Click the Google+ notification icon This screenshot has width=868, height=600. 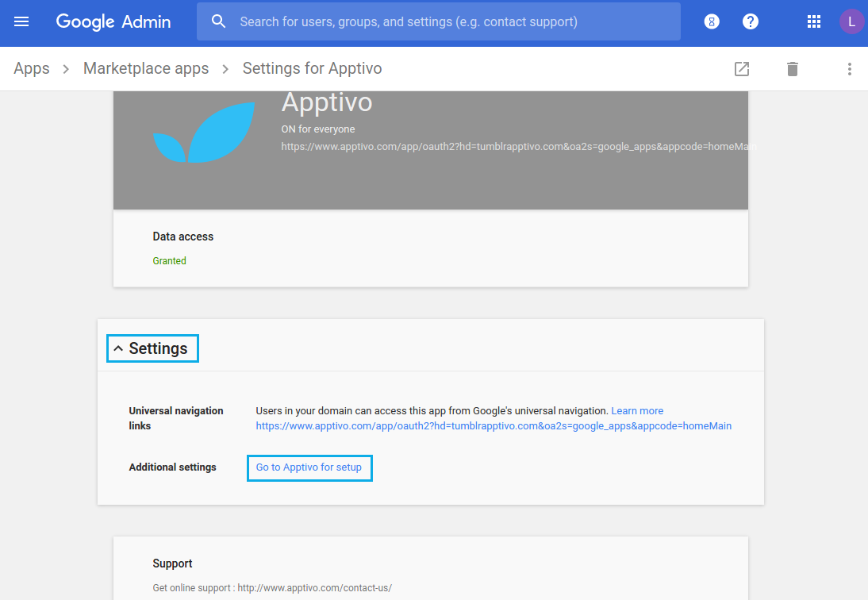tap(711, 21)
